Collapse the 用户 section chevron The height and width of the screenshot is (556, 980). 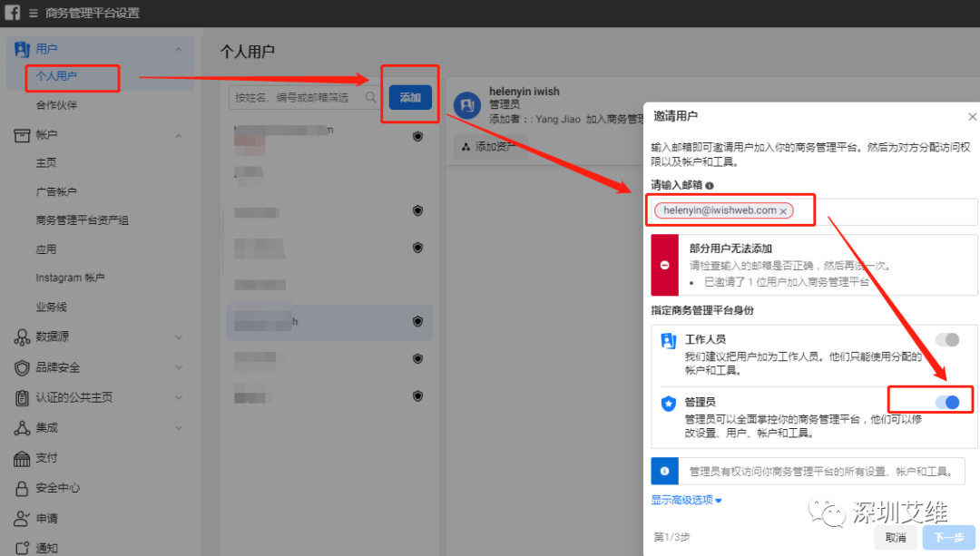click(178, 48)
